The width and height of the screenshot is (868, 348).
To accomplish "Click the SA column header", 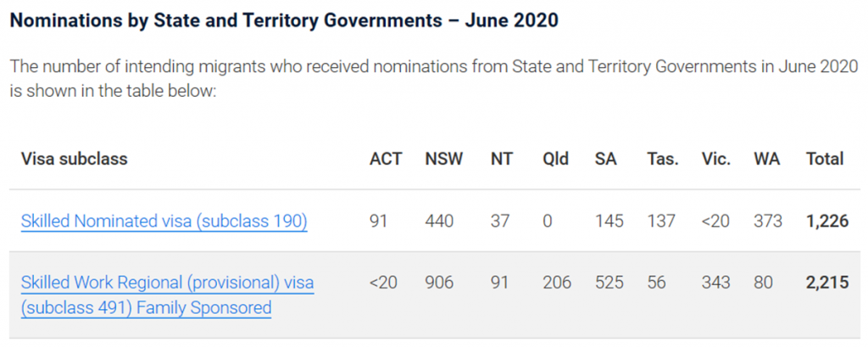I will [605, 159].
